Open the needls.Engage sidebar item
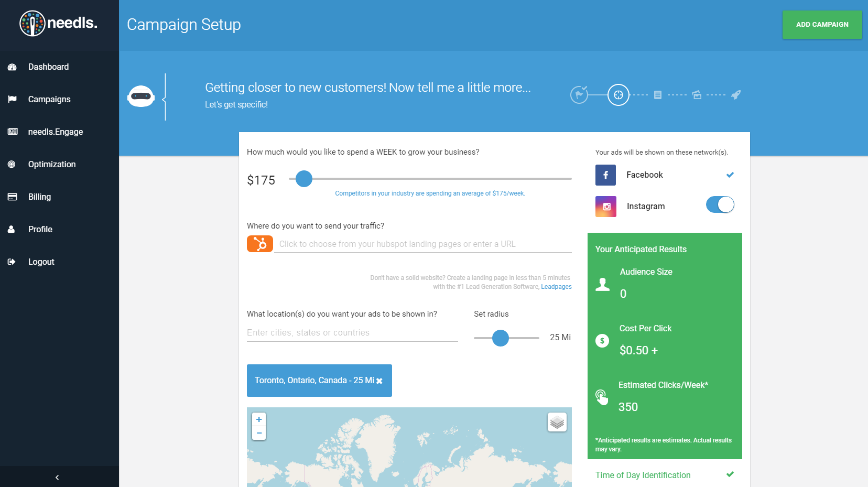This screenshot has height=487, width=868. click(55, 132)
